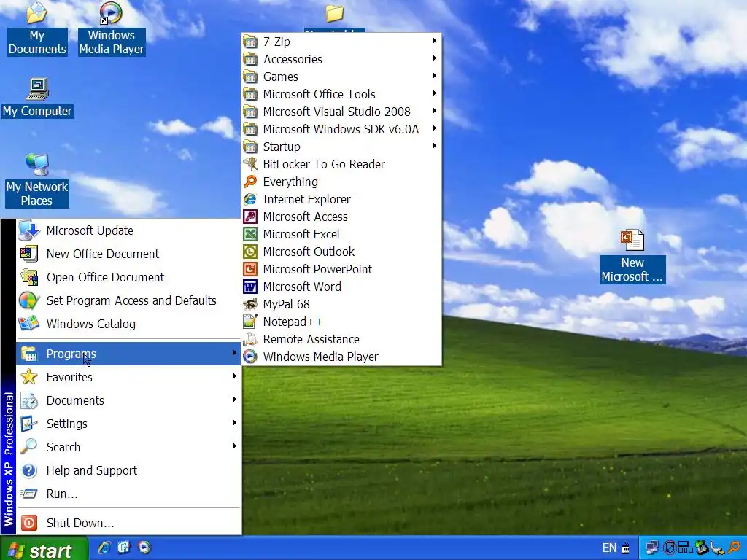747x560 pixels.
Task: Click the Everything magnifier icon in Programs menu
Action: [251, 182]
